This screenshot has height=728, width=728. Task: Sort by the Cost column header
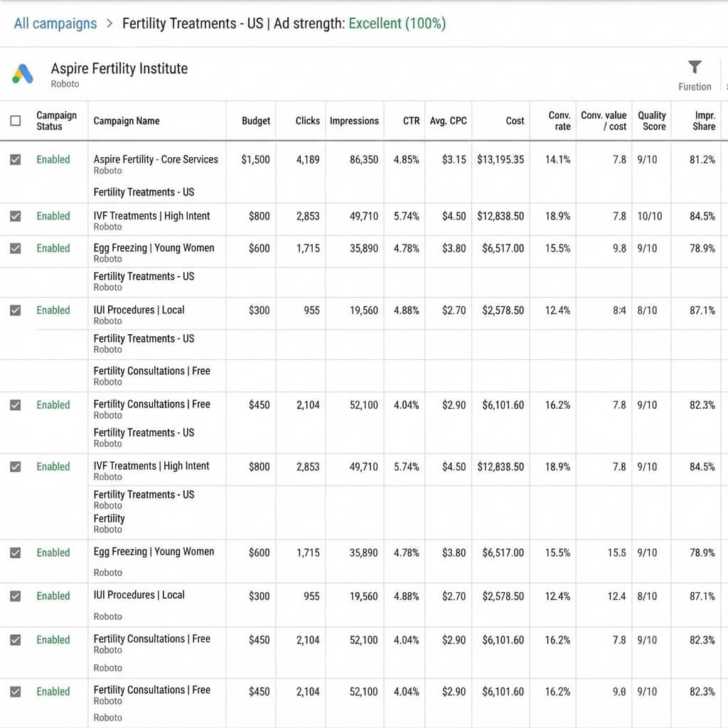pyautogui.click(x=515, y=121)
